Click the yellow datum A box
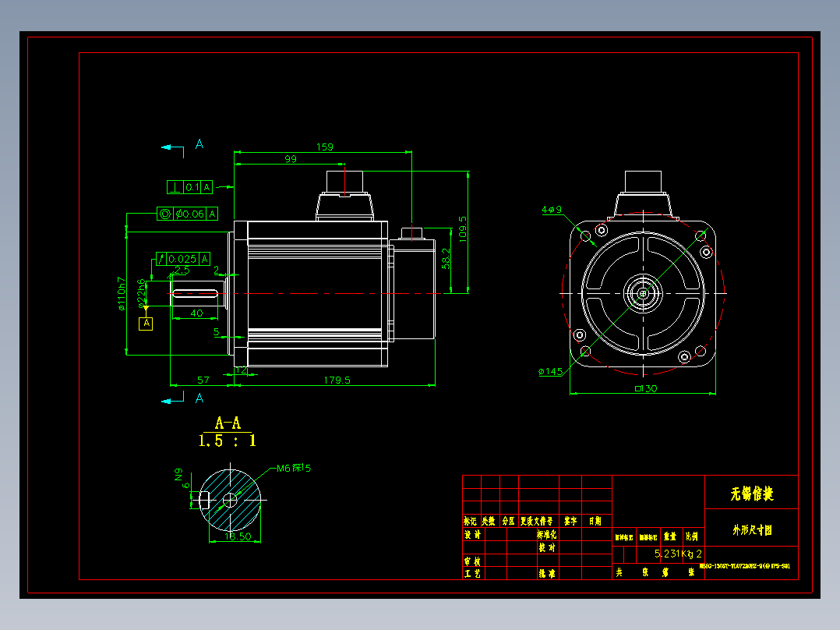 pyautogui.click(x=146, y=324)
